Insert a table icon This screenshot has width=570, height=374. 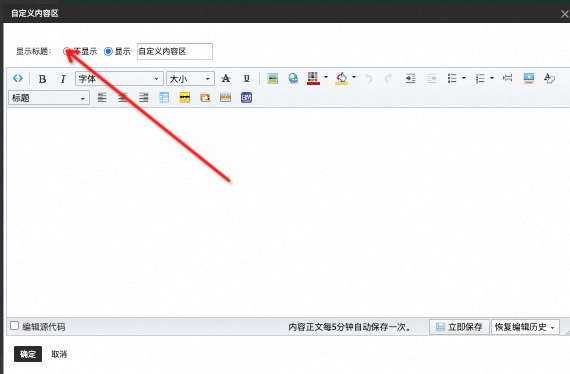(164, 97)
